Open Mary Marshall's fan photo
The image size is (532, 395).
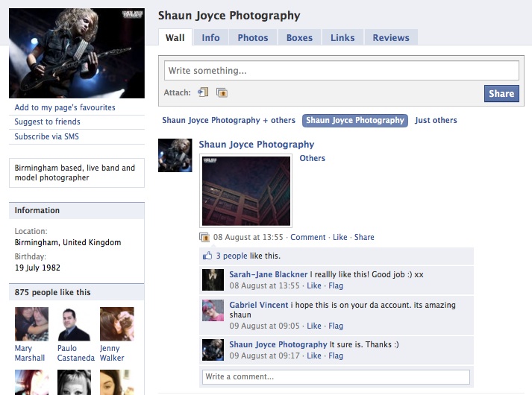(31, 324)
